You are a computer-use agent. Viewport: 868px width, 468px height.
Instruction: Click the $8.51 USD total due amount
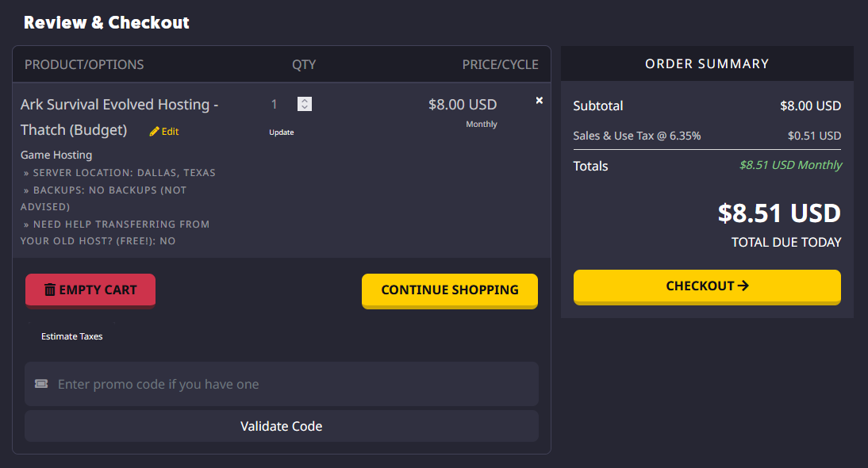click(778, 213)
